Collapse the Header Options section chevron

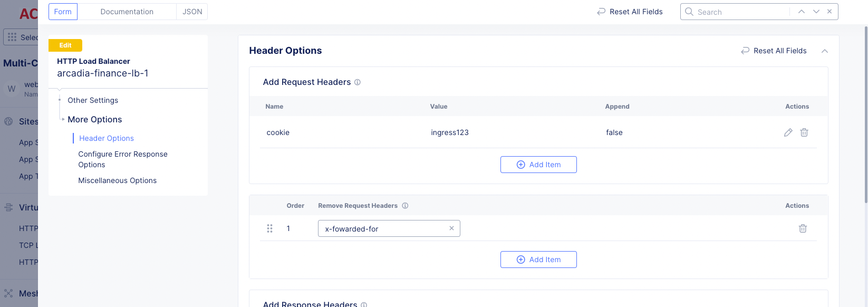[x=824, y=51]
